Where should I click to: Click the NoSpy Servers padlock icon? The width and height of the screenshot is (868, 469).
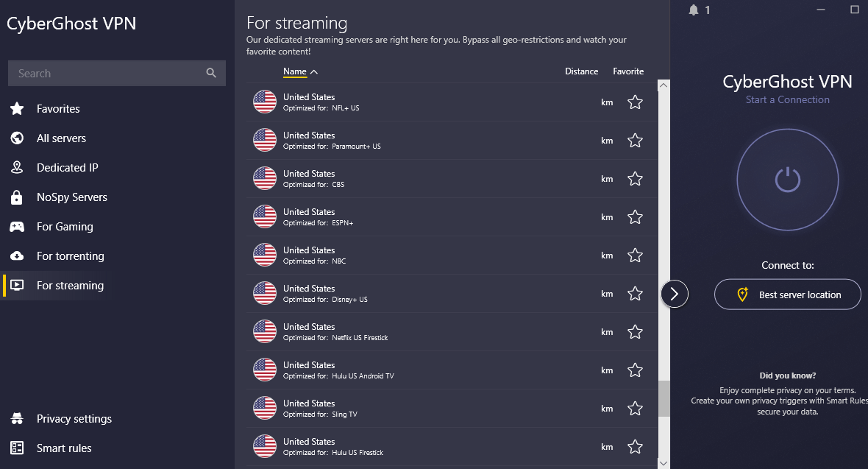17,197
